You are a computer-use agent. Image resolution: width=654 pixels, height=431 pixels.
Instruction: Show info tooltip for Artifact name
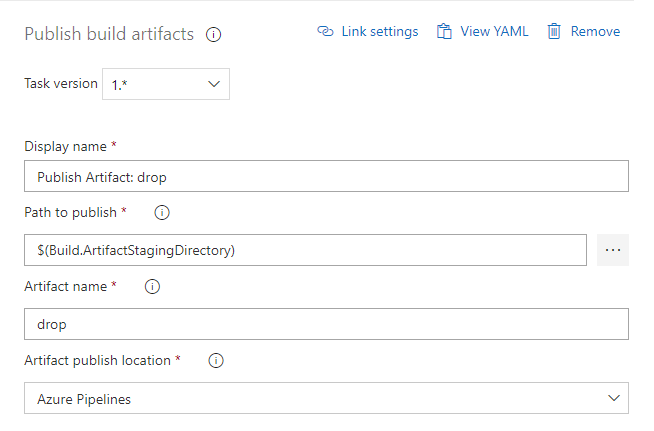pyautogui.click(x=152, y=287)
